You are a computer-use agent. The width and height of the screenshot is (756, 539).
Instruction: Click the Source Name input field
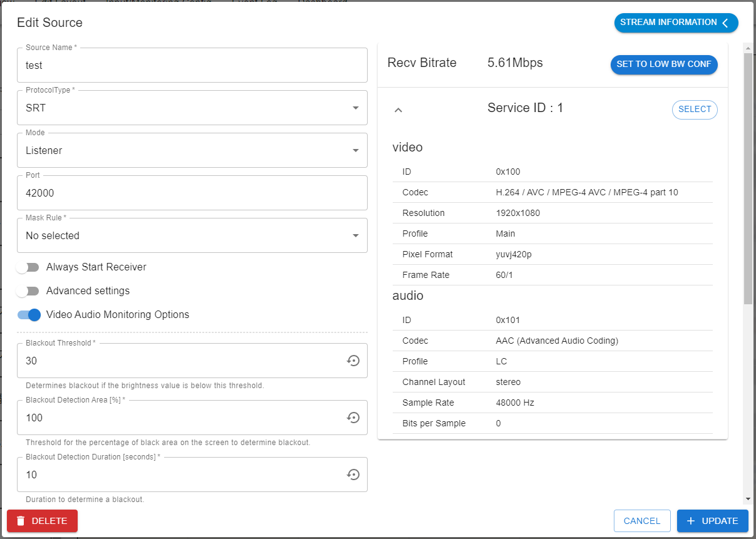192,65
